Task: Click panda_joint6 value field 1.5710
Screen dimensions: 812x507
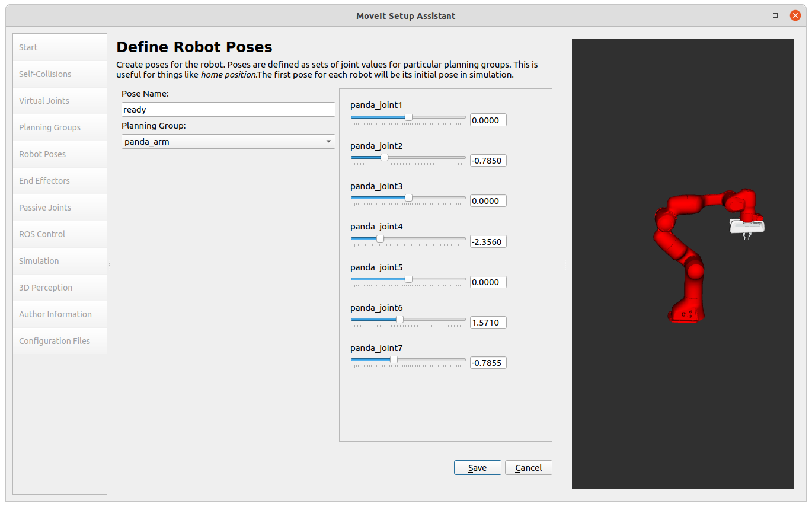Action: coord(488,323)
